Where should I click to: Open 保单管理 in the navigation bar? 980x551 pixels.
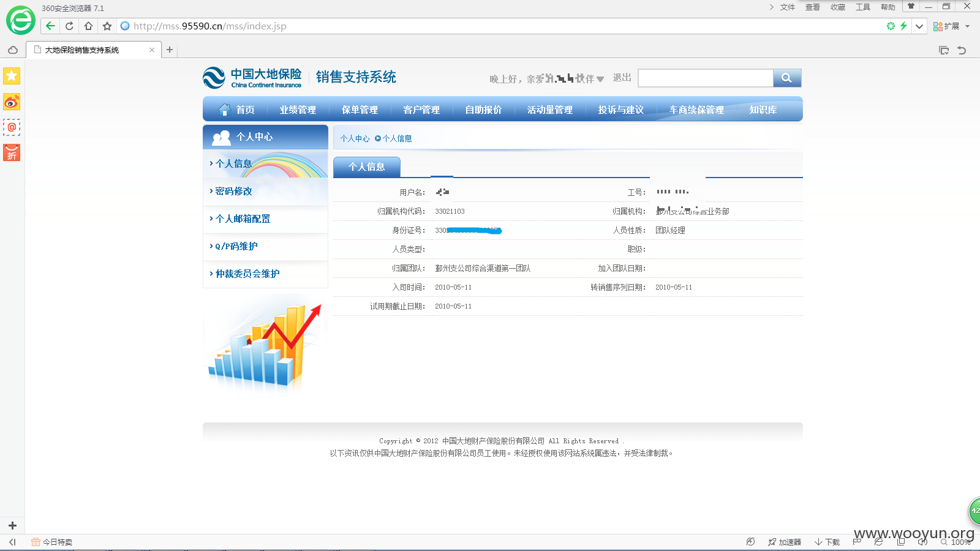(x=360, y=110)
